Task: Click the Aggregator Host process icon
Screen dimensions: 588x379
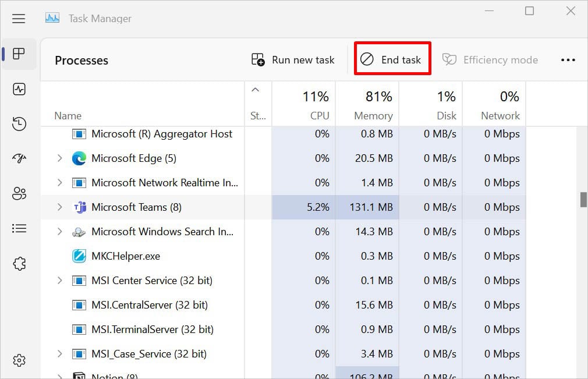Action: click(x=79, y=134)
